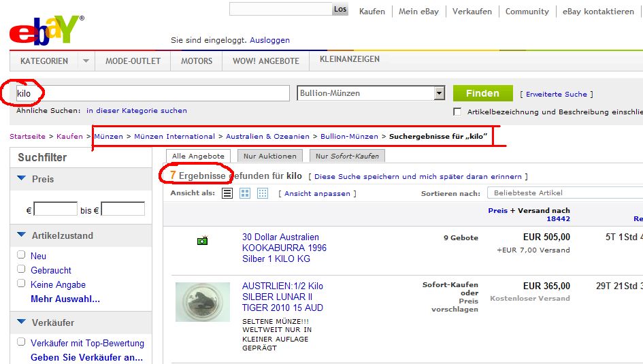
Task: Click Bullion-Münzen breadcrumb link
Action: click(x=349, y=136)
